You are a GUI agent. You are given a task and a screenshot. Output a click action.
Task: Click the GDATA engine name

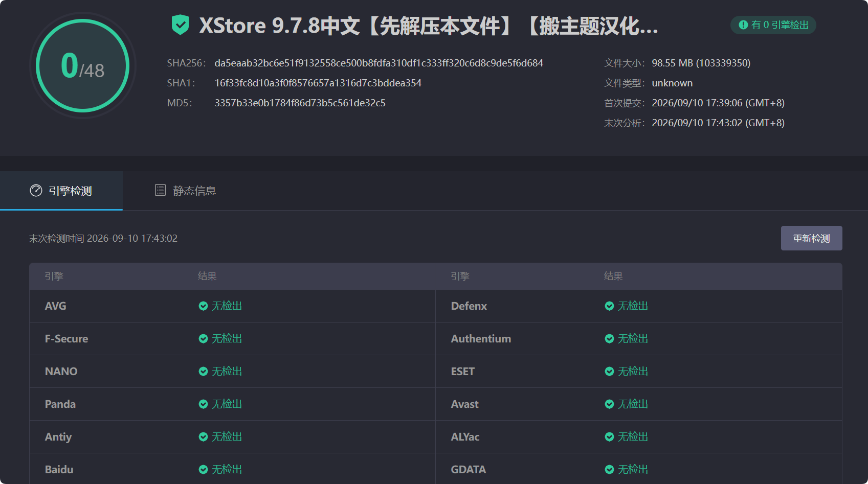[468, 470]
